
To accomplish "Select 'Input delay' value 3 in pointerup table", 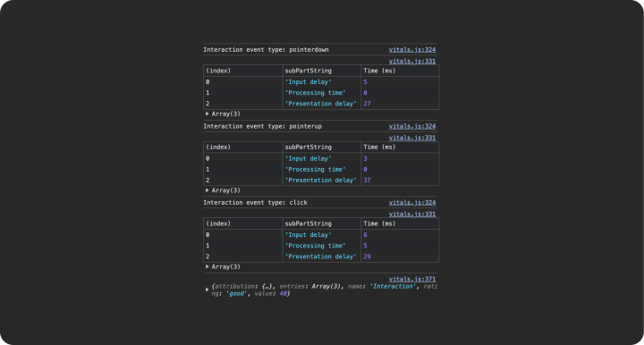I will [365, 158].
